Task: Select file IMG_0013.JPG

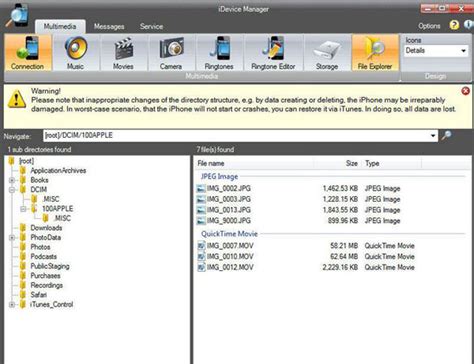Action: pyautogui.click(x=229, y=210)
